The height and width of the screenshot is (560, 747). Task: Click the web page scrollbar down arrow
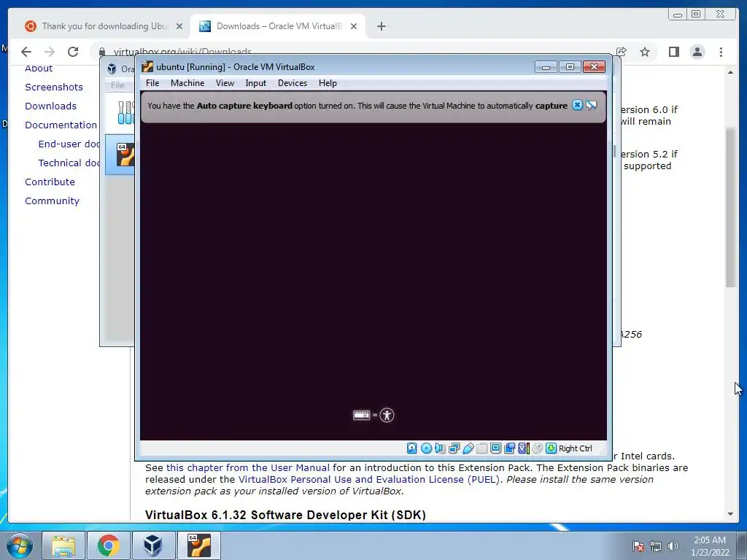[x=730, y=514]
